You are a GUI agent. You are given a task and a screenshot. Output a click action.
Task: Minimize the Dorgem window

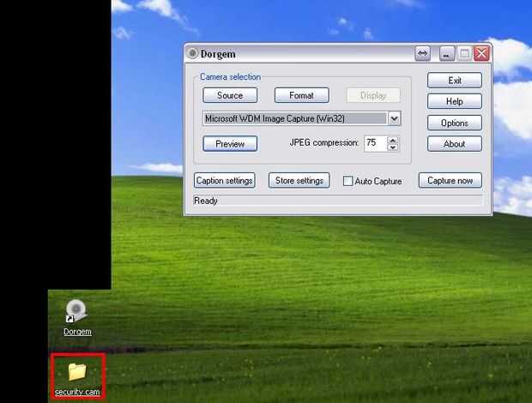click(447, 53)
